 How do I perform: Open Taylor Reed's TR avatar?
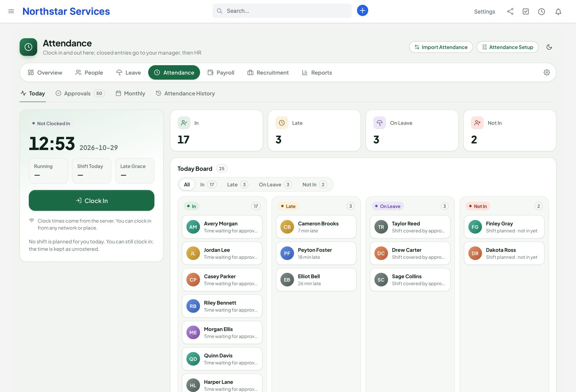381,227
